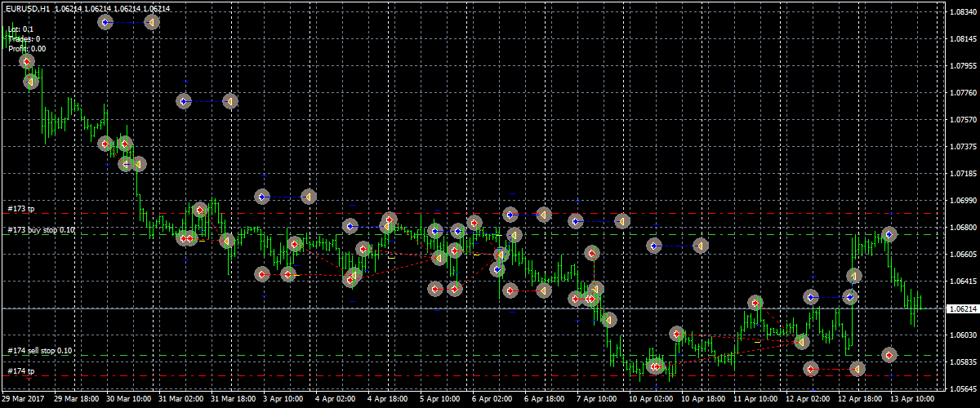The width and height of the screenshot is (980, 408).
Task: Select yellow close arrow at 1.0775 price level
Action: click(230, 101)
